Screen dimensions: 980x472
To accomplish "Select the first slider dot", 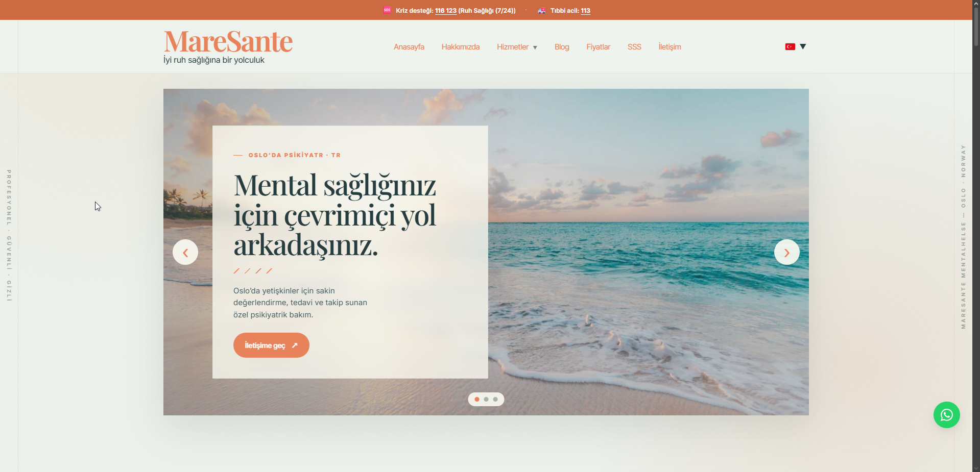I will [x=477, y=400].
